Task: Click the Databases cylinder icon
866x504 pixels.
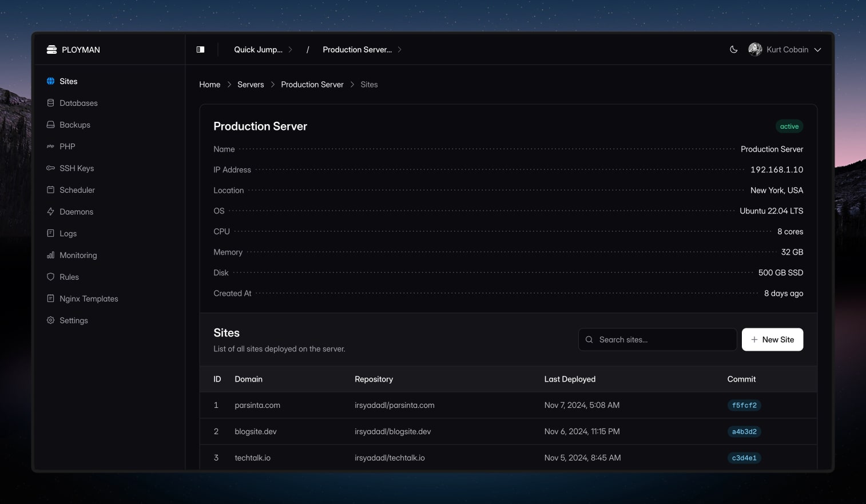Action: (x=50, y=103)
